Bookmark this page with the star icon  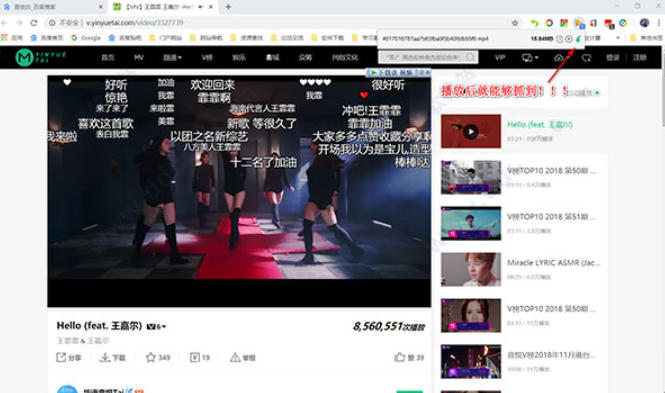(515, 23)
